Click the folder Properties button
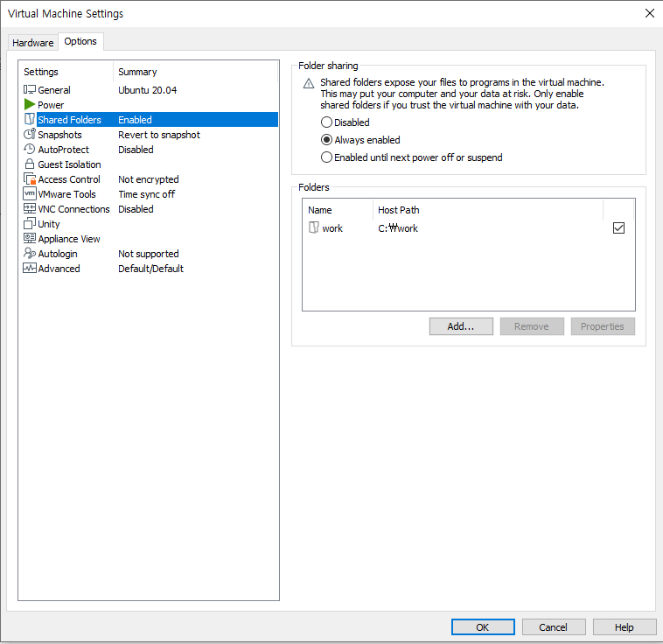Viewport: 663px width, 644px height. tap(602, 326)
